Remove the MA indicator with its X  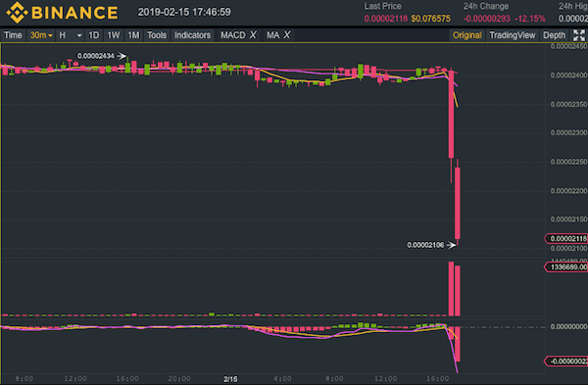tap(287, 35)
